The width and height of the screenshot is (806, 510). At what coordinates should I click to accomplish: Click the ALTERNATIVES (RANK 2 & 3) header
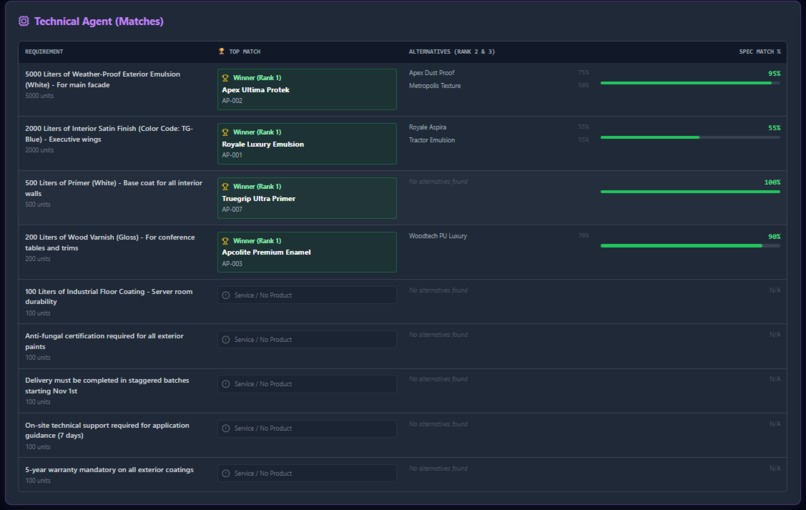tap(452, 51)
